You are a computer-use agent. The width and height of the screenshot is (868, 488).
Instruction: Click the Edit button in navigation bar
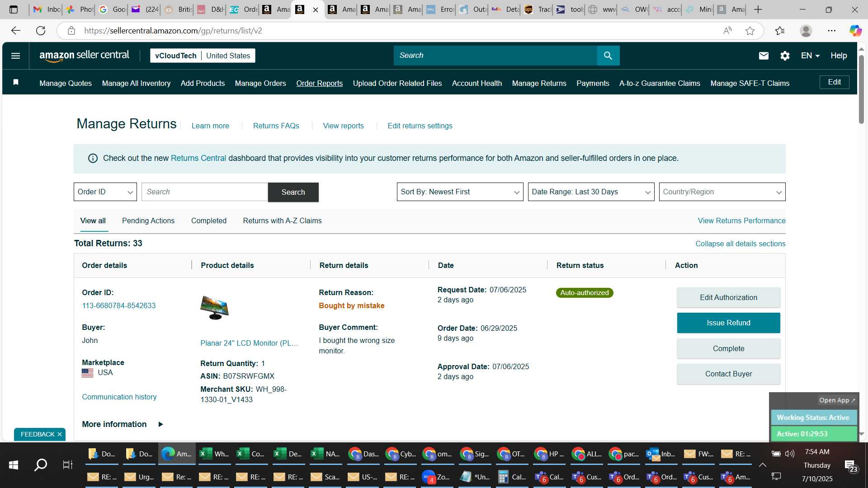834,82
